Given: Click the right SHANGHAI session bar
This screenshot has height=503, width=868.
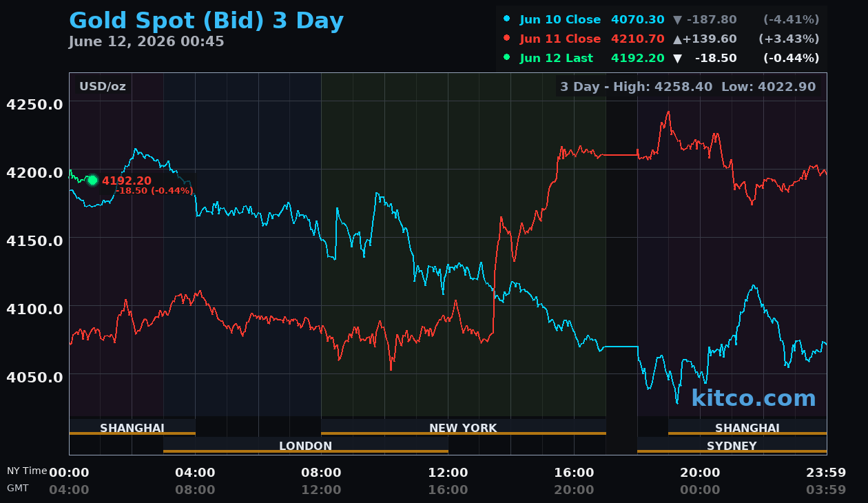Looking at the screenshot, I should pos(747,427).
